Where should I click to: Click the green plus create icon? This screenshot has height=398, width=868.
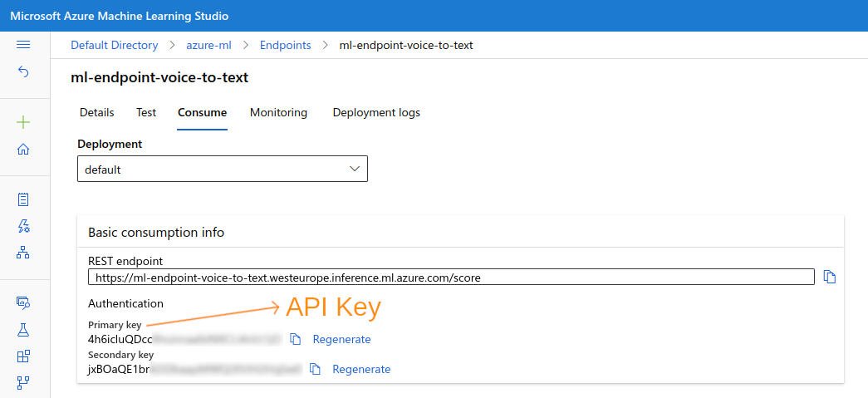23,122
